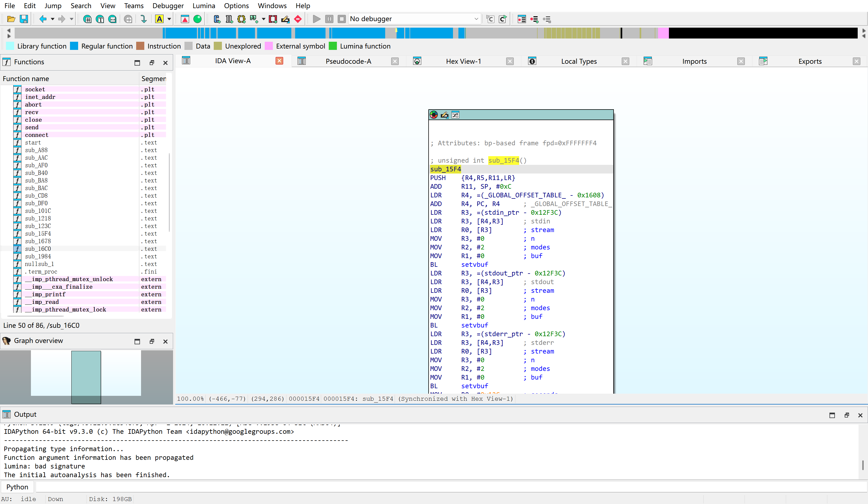Screen dimensions: 868x504
Task: Switch to the Exports tab
Action: (x=810, y=61)
